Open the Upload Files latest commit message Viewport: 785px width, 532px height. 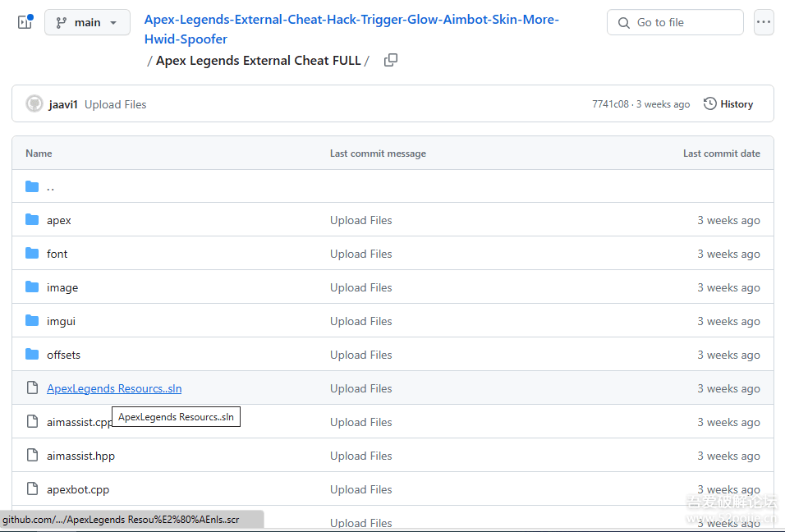pyautogui.click(x=115, y=104)
